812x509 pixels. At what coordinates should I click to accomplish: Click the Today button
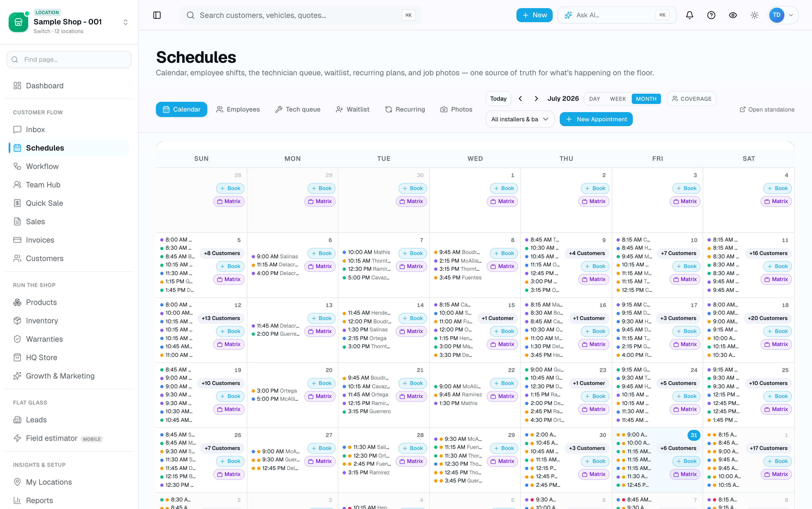pyautogui.click(x=498, y=99)
